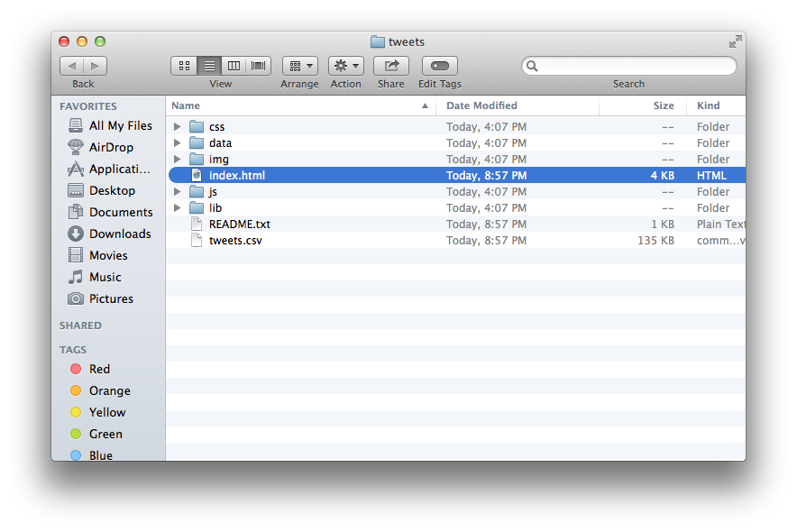
Task: Select the js folder icon
Action: click(197, 191)
